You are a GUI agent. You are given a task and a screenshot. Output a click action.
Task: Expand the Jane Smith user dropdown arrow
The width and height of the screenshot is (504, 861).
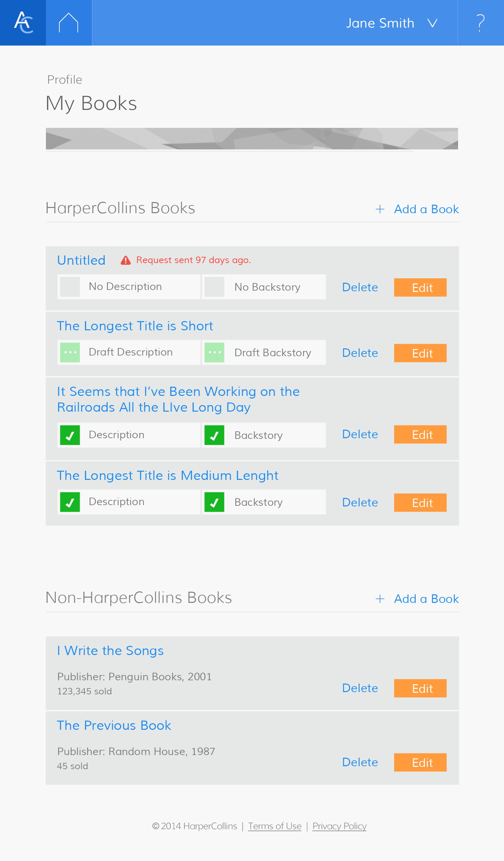(x=432, y=23)
